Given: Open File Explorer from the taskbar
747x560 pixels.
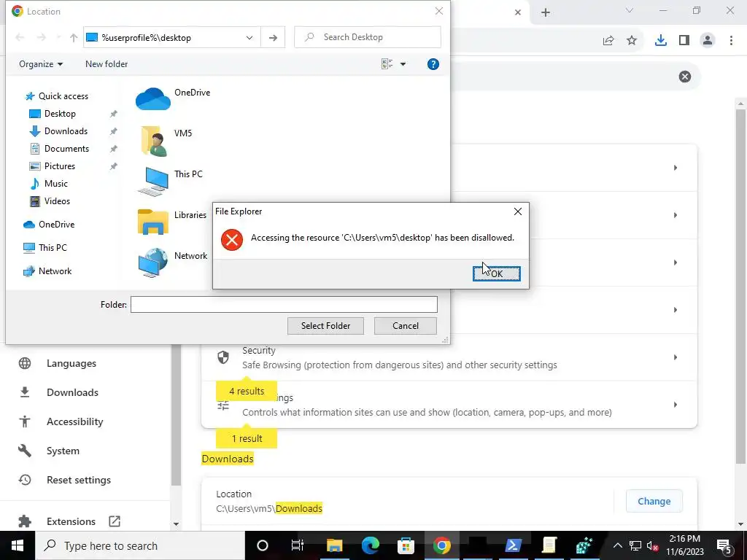Looking at the screenshot, I should pyautogui.click(x=334, y=545).
